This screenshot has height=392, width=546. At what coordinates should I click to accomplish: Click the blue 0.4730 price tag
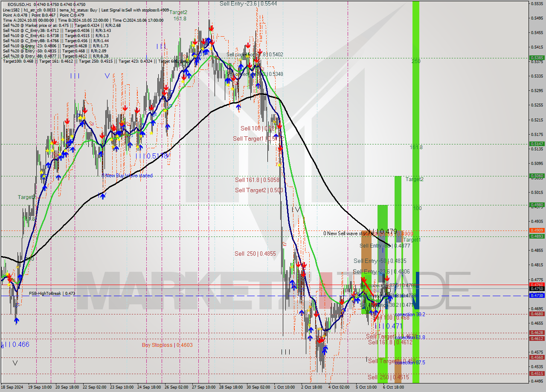point(537,295)
